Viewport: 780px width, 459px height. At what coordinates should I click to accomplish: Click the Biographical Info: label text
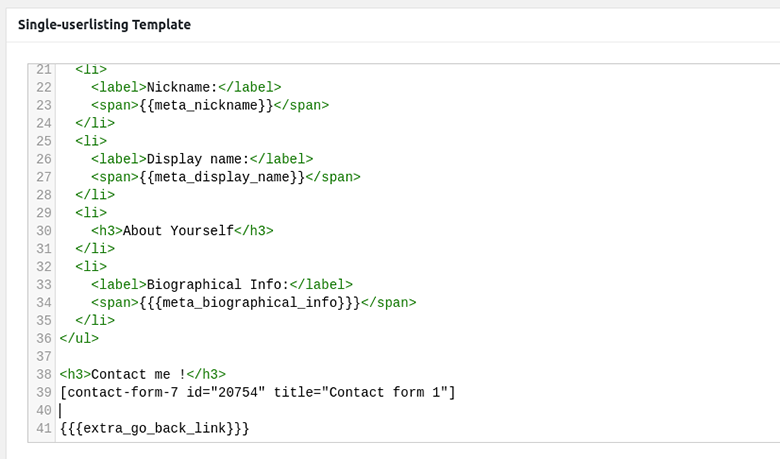(217, 284)
